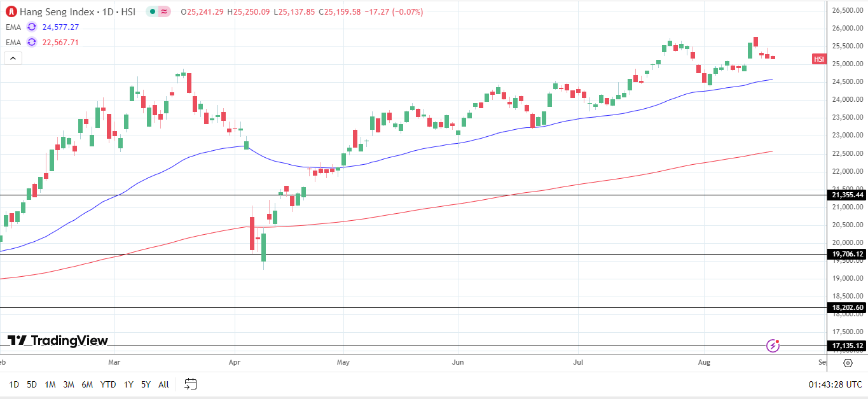868x399 pixels.
Task: Click the second EMA indicator label
Action: tap(13, 43)
